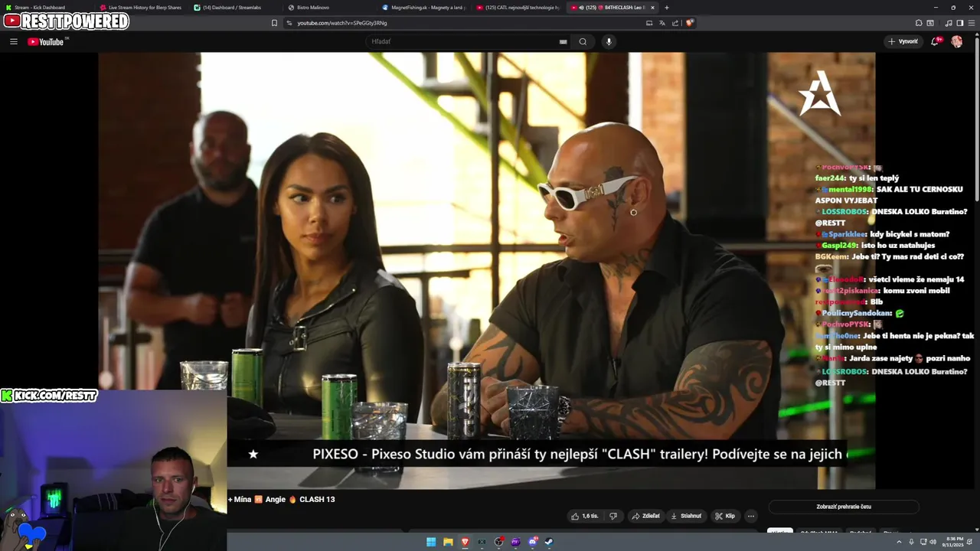Screen dimensions: 980x551
Task: Open media playlist music note icon
Action: pyautogui.click(x=948, y=23)
